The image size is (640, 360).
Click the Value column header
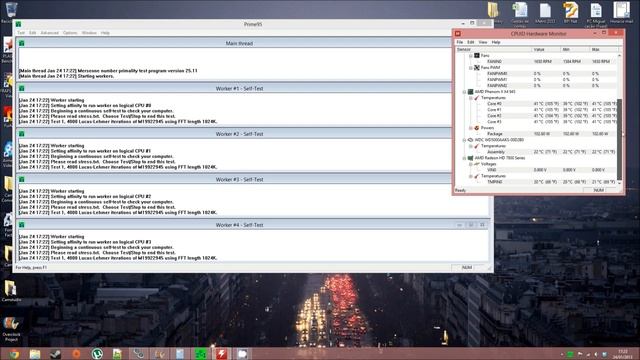[546, 49]
